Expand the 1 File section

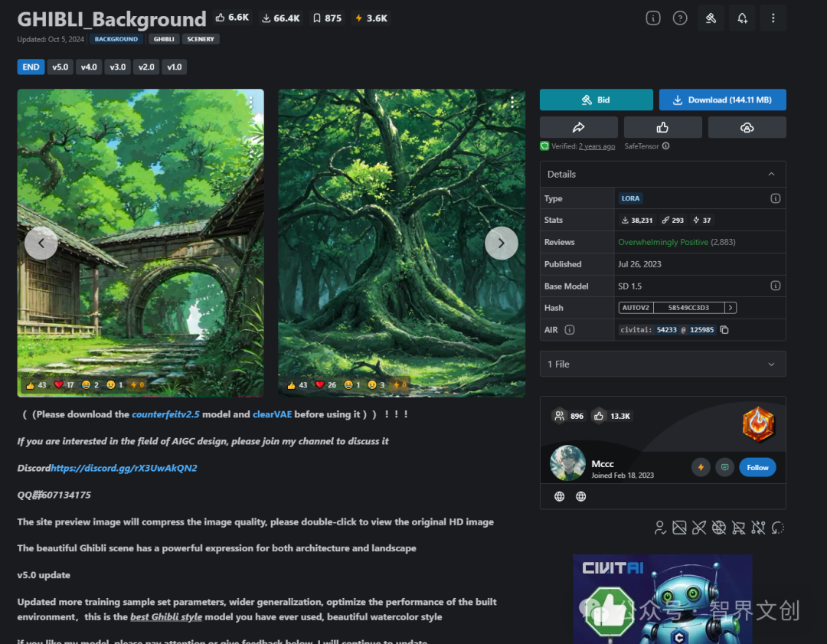(x=663, y=364)
